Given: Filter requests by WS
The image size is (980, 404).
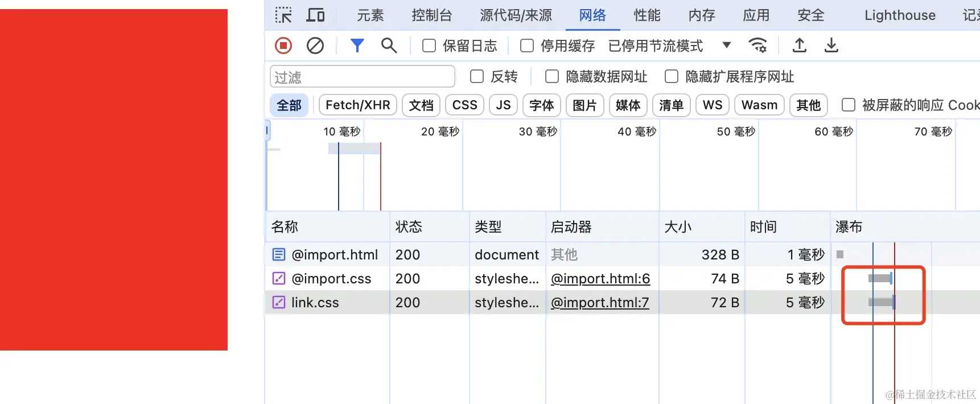Looking at the screenshot, I should point(713,105).
